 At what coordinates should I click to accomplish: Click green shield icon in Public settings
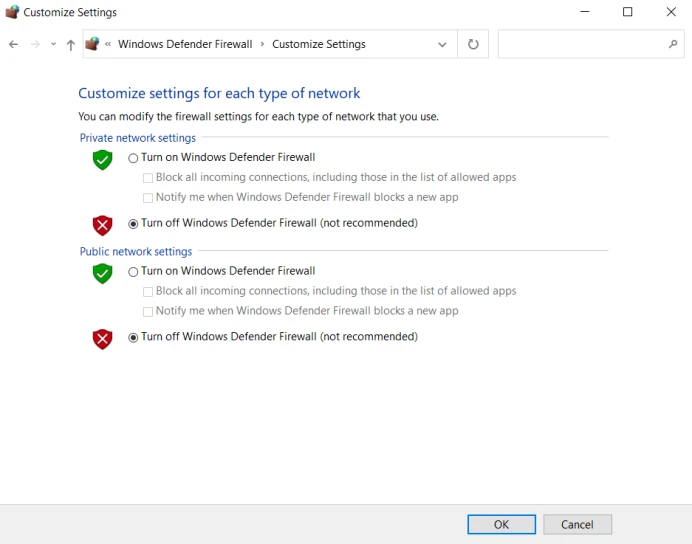point(102,274)
